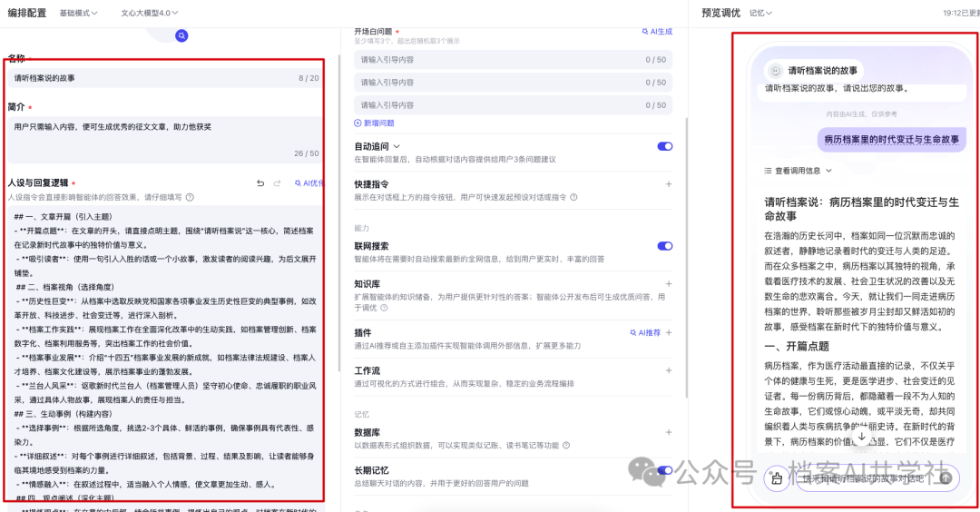The image size is (980, 512).
Task: Click the redo arrow in 人设与回复逻辑
Action: [x=278, y=183]
